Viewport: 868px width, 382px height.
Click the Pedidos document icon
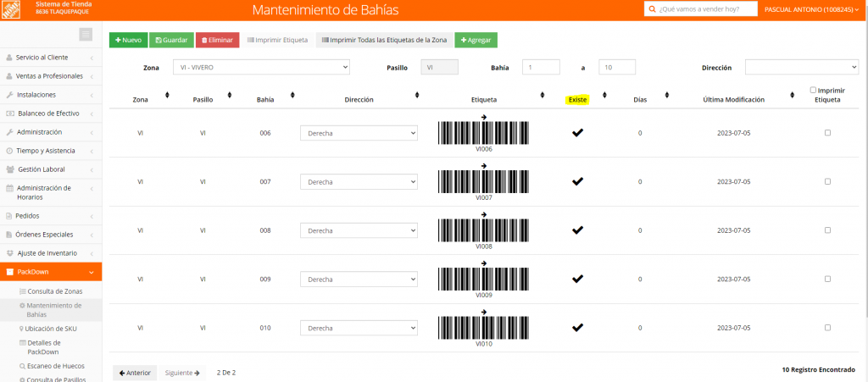8,216
